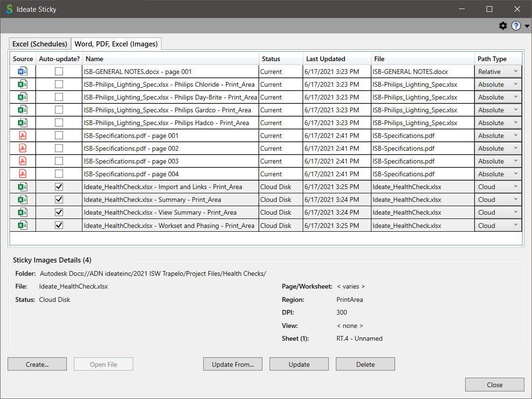The height and width of the screenshot is (399, 532).
Task: Enable auto-update for ISB-GENERAL NOTES.docx
Action: pos(59,71)
